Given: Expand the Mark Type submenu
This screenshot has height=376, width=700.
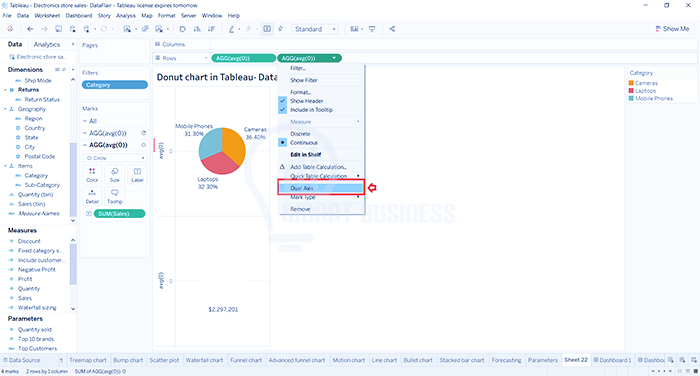Looking at the screenshot, I should coord(321,197).
